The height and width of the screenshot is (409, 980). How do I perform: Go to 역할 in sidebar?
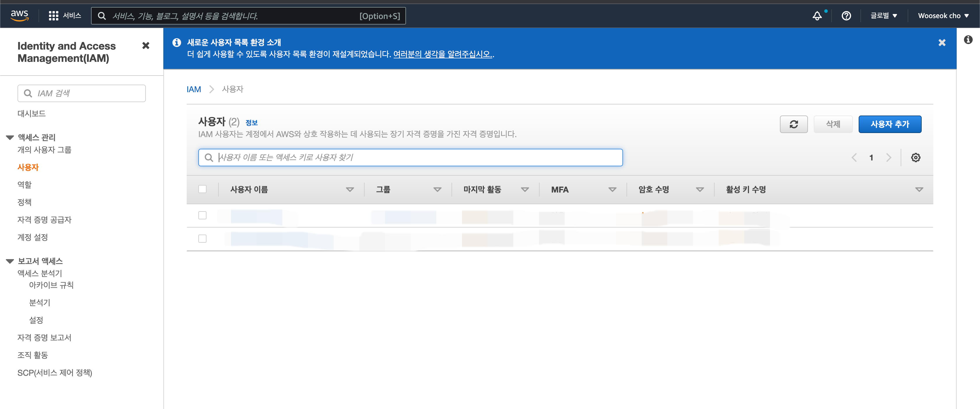click(24, 185)
